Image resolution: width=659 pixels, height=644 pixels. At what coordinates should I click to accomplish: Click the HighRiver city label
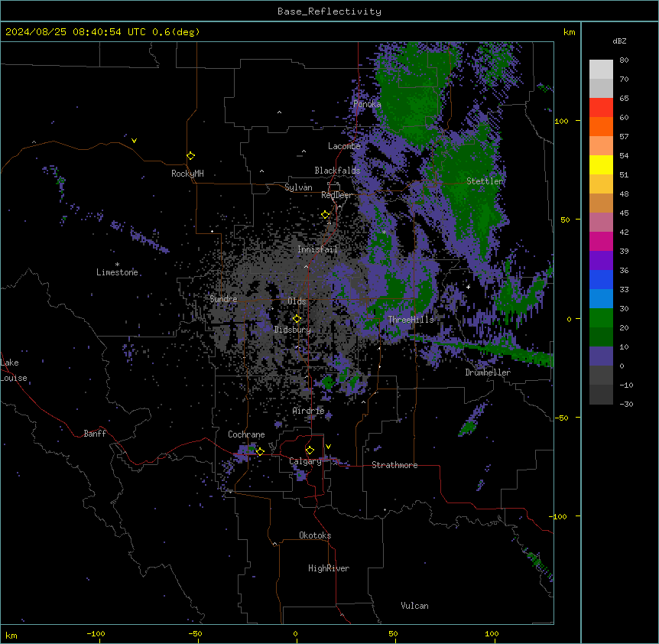click(329, 568)
